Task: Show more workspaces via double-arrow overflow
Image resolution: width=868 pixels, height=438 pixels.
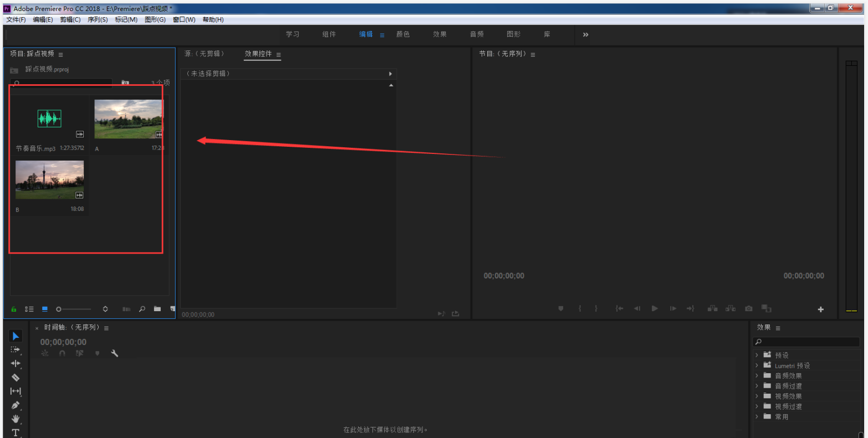Action: click(x=585, y=34)
